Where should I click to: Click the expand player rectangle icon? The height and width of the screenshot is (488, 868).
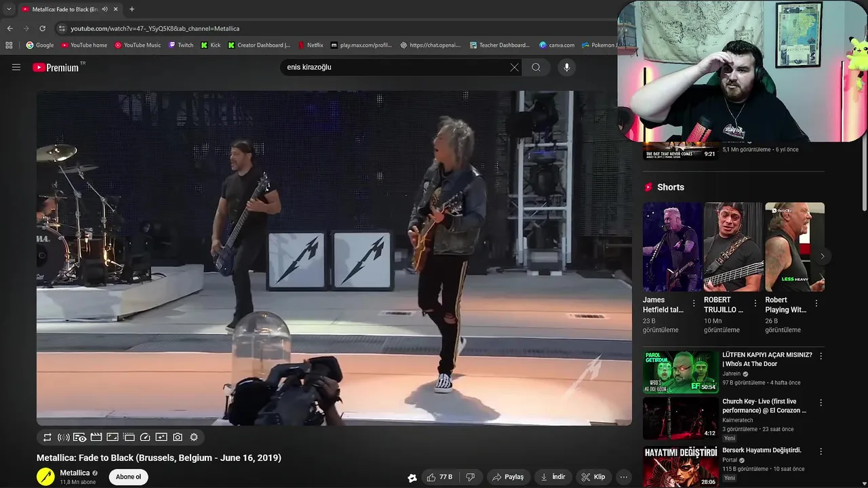[113, 438]
